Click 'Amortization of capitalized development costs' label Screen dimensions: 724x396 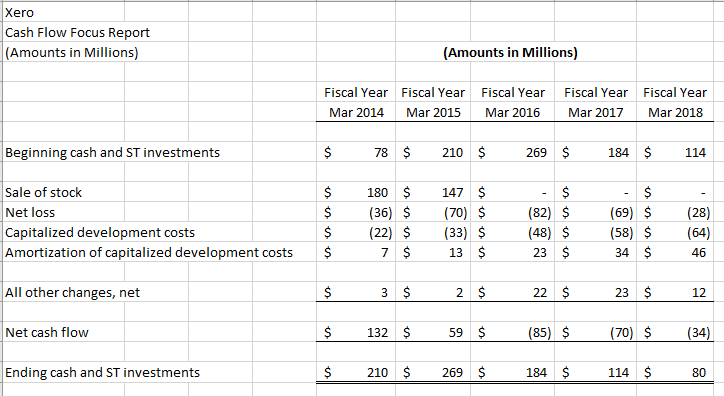pyautogui.click(x=149, y=252)
